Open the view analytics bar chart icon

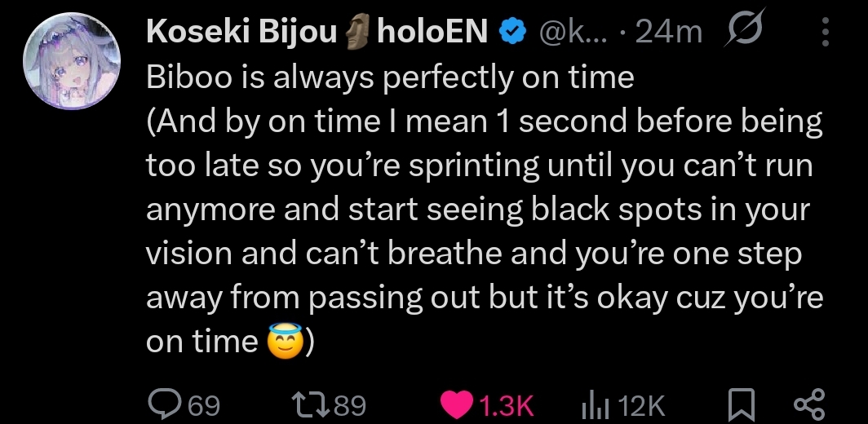click(x=595, y=404)
